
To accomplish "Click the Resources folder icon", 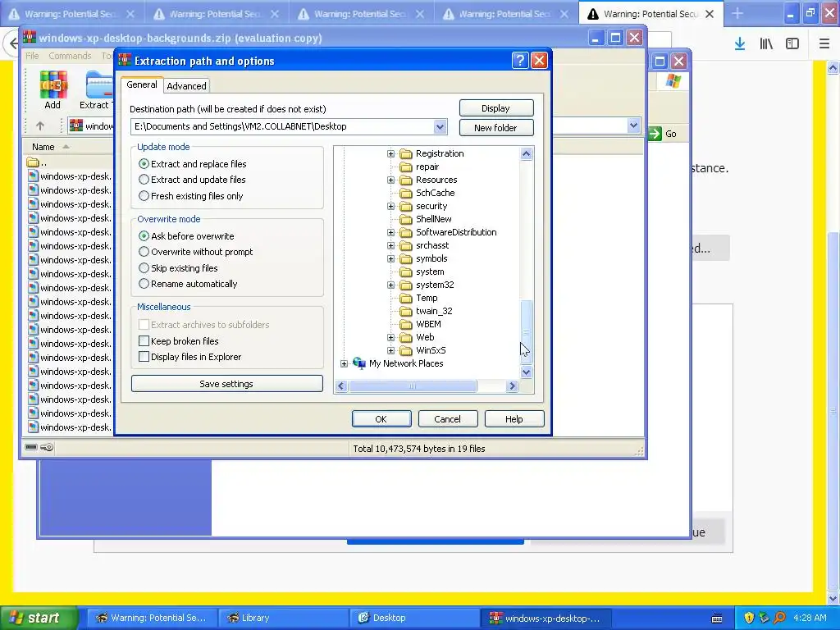I will coord(406,180).
